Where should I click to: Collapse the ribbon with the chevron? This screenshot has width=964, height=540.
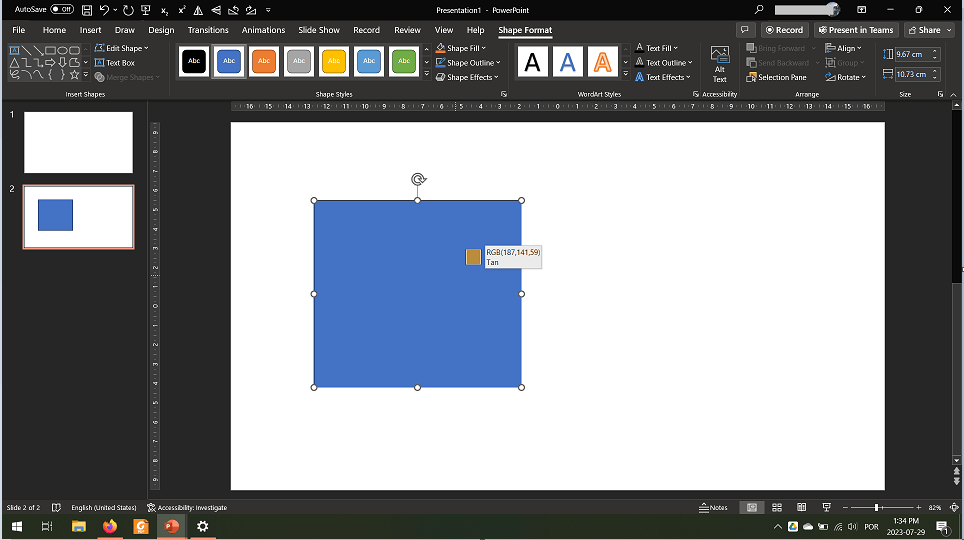point(954,95)
